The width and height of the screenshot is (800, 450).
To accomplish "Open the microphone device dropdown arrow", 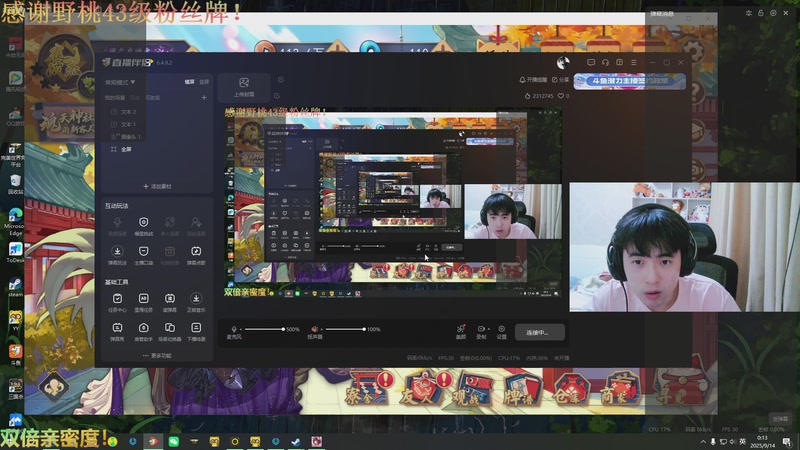I will tap(240, 330).
